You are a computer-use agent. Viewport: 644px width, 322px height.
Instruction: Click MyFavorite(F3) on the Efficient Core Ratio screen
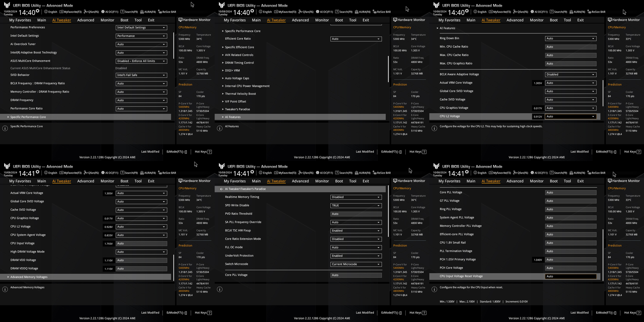285,12
